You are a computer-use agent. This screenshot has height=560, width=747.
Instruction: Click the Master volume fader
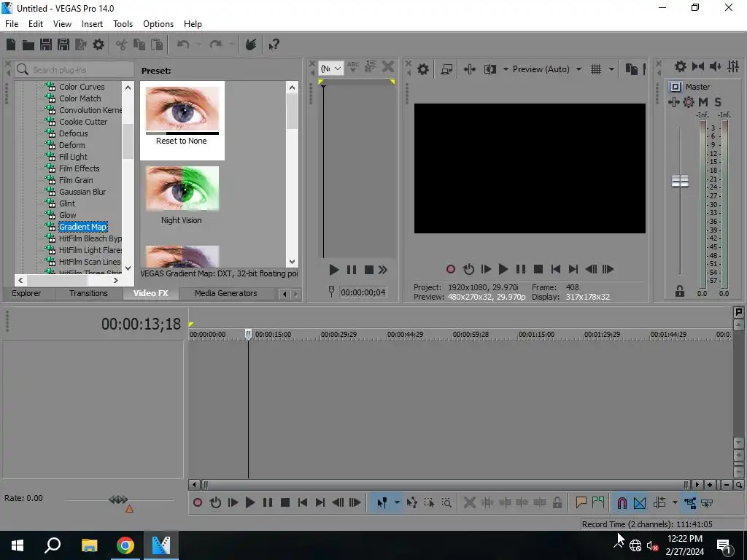point(680,181)
